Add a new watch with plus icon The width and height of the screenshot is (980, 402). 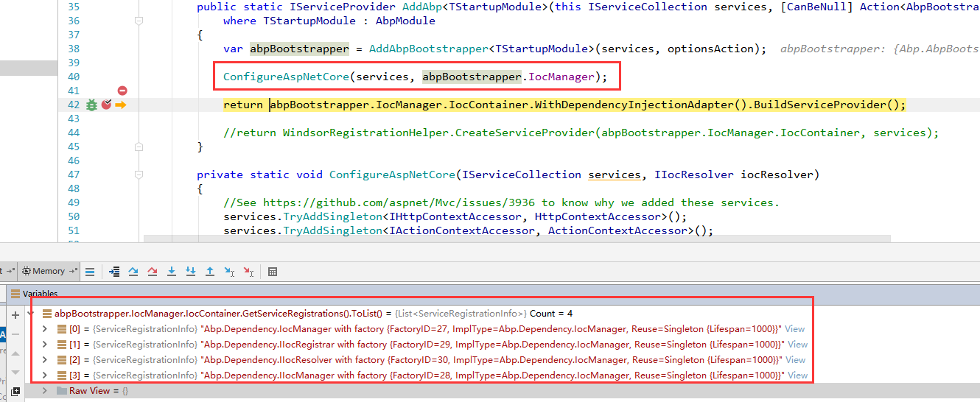15,314
